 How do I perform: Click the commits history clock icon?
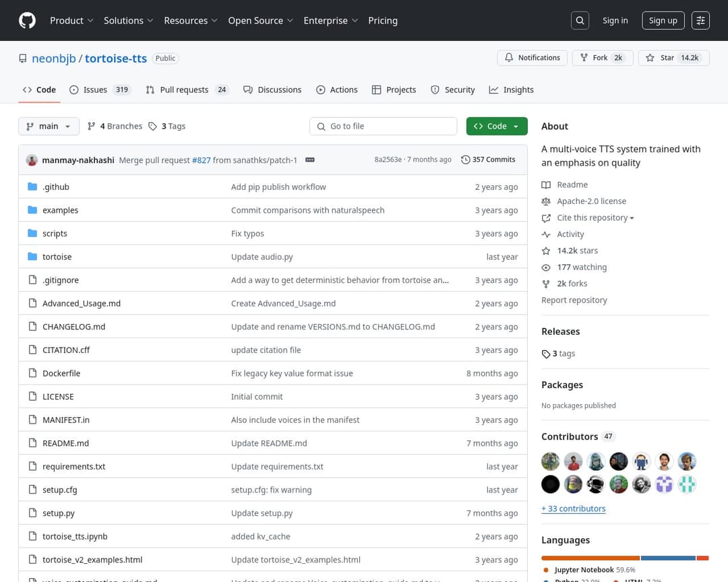[x=465, y=160]
